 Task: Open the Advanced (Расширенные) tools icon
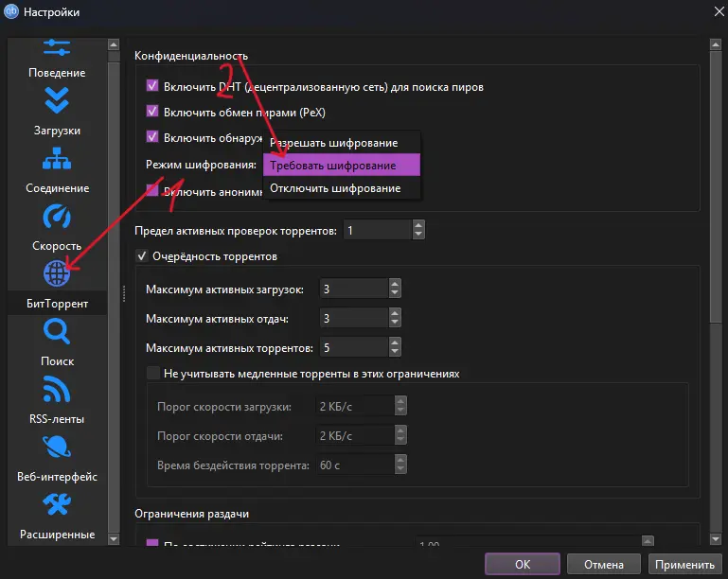pyautogui.click(x=57, y=504)
